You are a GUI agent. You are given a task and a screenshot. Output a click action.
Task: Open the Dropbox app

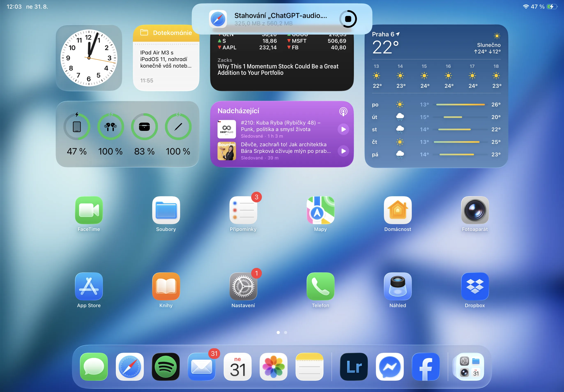click(x=475, y=286)
